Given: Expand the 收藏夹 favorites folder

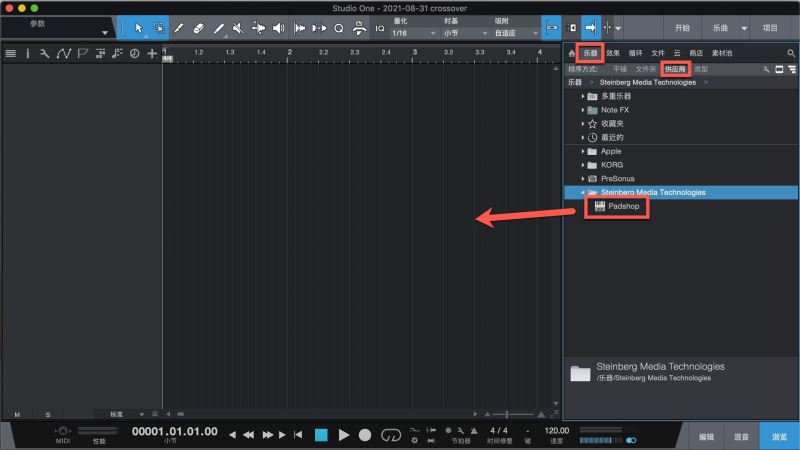Looking at the screenshot, I should (x=583, y=123).
